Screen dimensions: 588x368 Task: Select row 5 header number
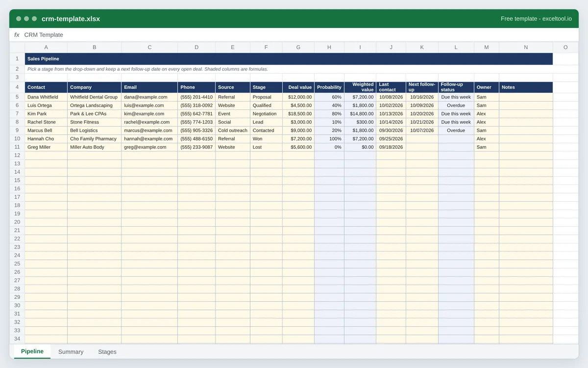point(17,97)
